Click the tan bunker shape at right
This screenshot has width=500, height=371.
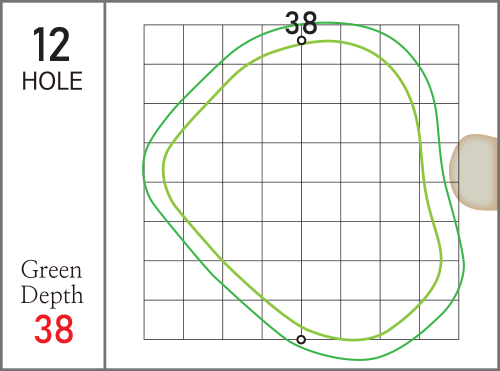473,172
